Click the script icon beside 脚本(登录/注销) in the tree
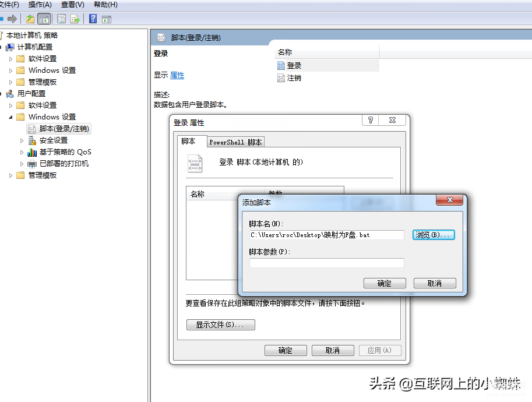This screenshot has width=532, height=402. pyautogui.click(x=32, y=129)
